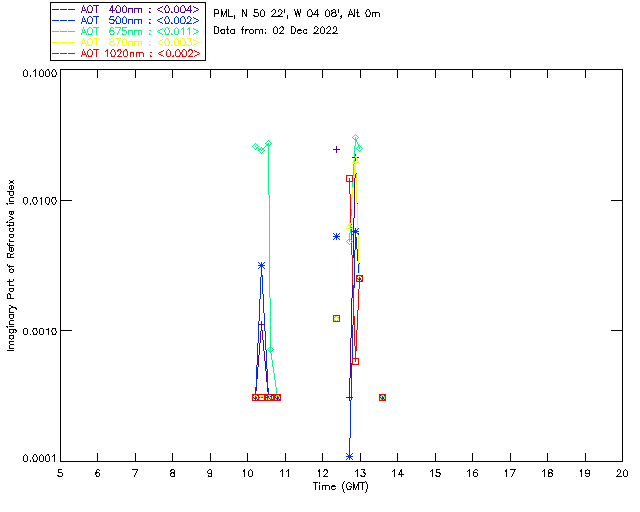Click the x-axis tick label 13
640x512 pixels.
tap(360, 473)
